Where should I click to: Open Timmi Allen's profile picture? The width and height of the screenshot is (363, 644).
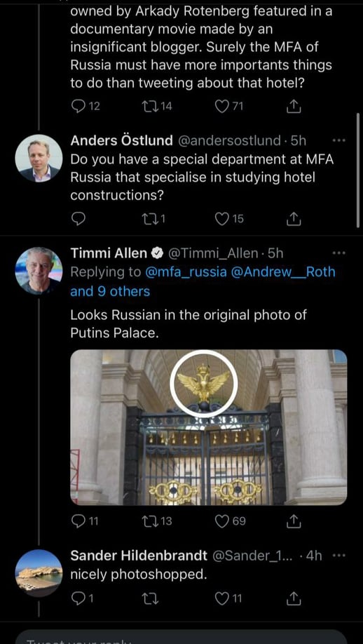pos(39,271)
